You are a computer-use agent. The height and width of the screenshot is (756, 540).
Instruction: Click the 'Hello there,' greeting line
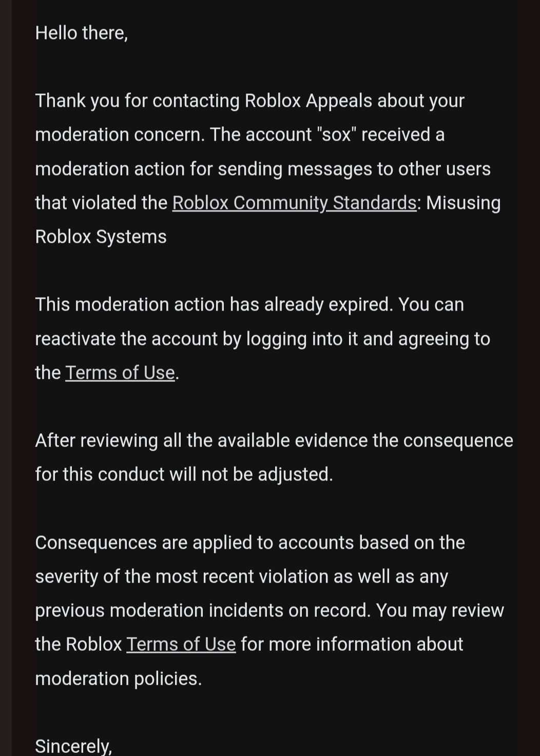(x=82, y=33)
